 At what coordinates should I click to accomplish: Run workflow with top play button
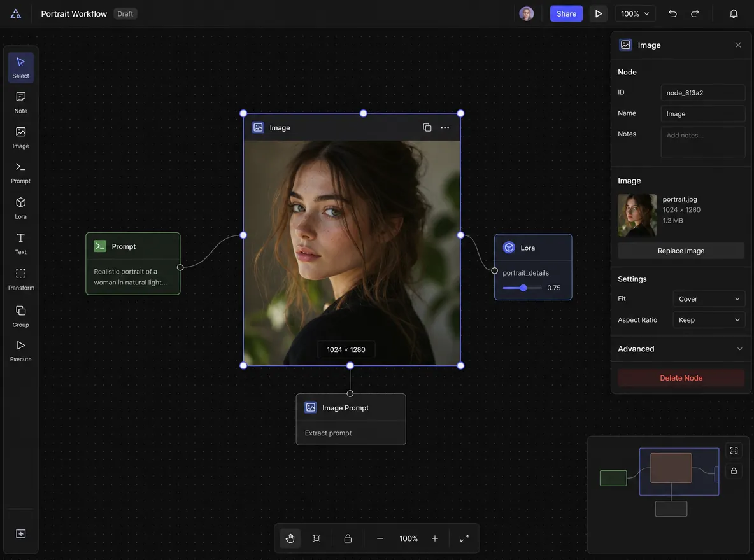click(598, 13)
